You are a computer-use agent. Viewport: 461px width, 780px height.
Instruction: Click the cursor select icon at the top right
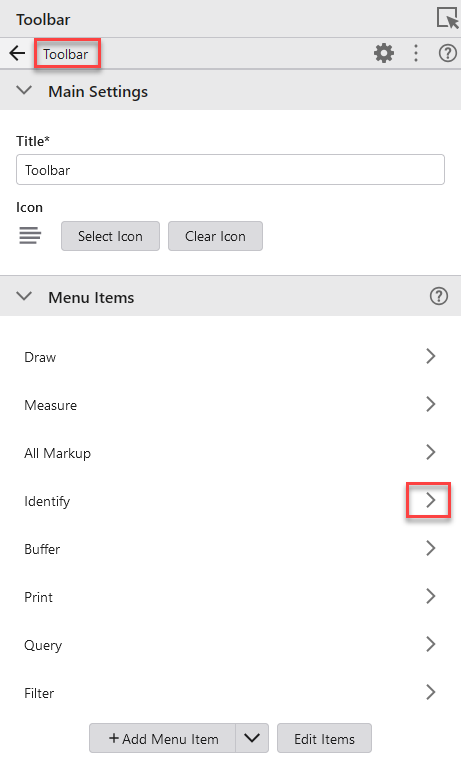tap(447, 18)
